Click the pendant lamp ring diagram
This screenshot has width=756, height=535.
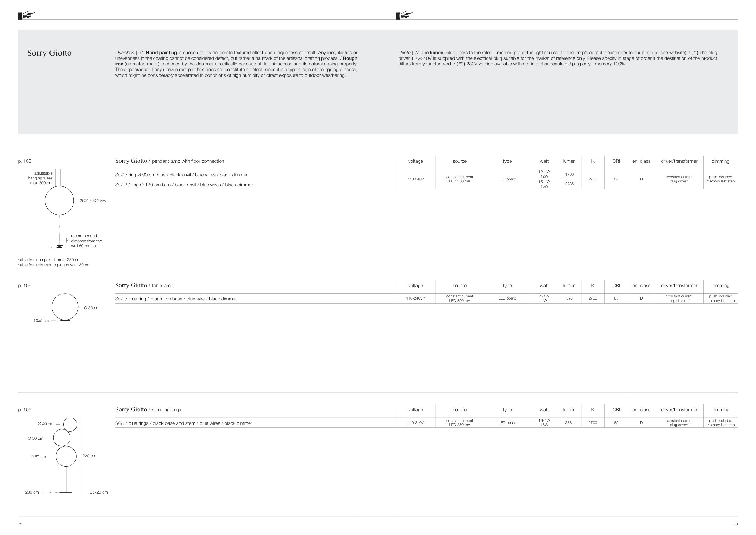pyautogui.click(x=59, y=200)
